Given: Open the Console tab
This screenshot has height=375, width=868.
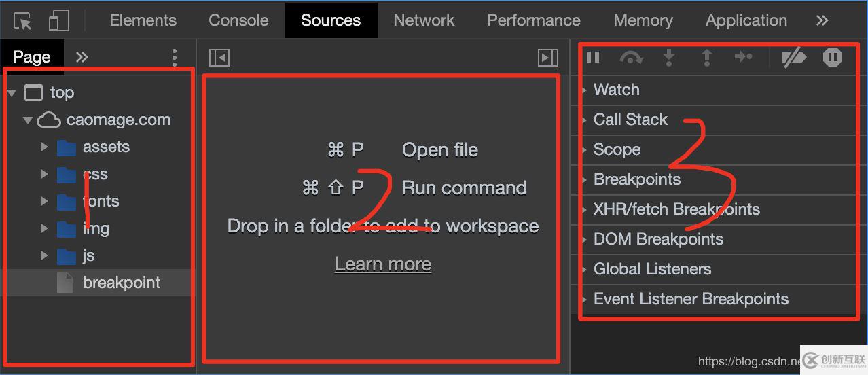Looking at the screenshot, I should [238, 20].
